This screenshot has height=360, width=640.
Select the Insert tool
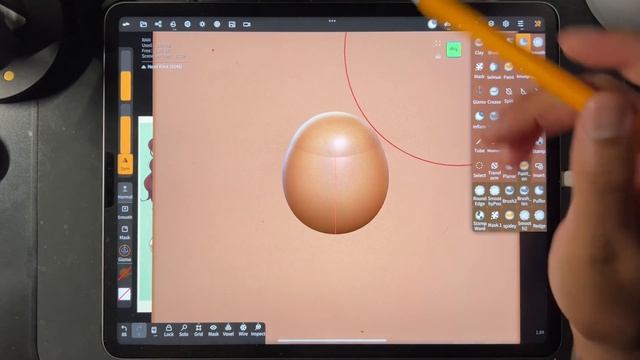[x=539, y=170]
